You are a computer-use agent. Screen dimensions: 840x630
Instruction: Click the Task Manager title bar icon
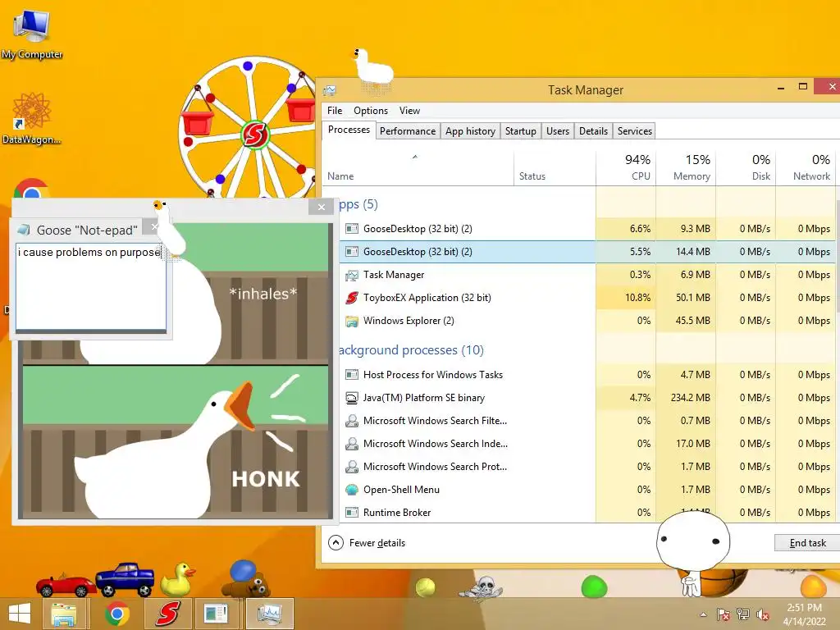pos(330,90)
